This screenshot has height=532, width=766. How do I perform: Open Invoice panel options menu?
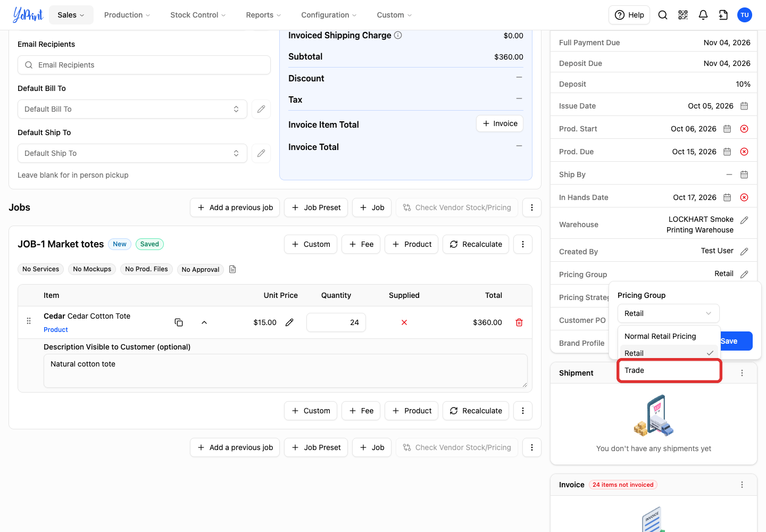[x=742, y=485]
